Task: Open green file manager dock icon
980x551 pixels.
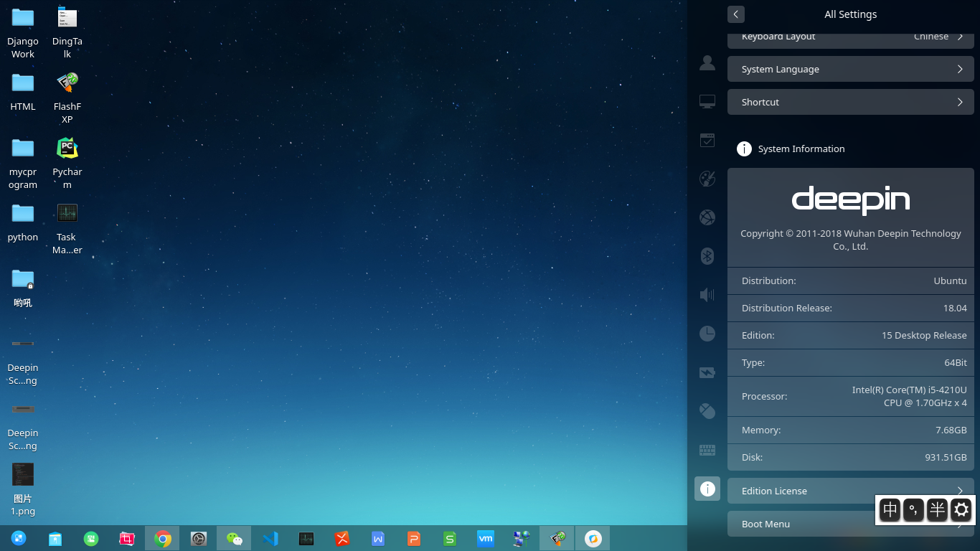Action: click(x=91, y=538)
